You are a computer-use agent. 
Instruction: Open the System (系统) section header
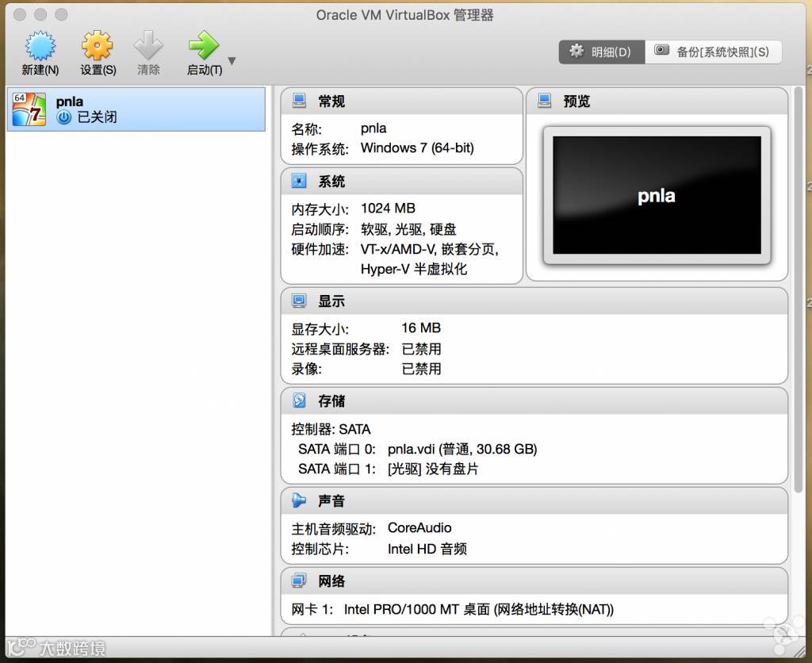(x=401, y=182)
